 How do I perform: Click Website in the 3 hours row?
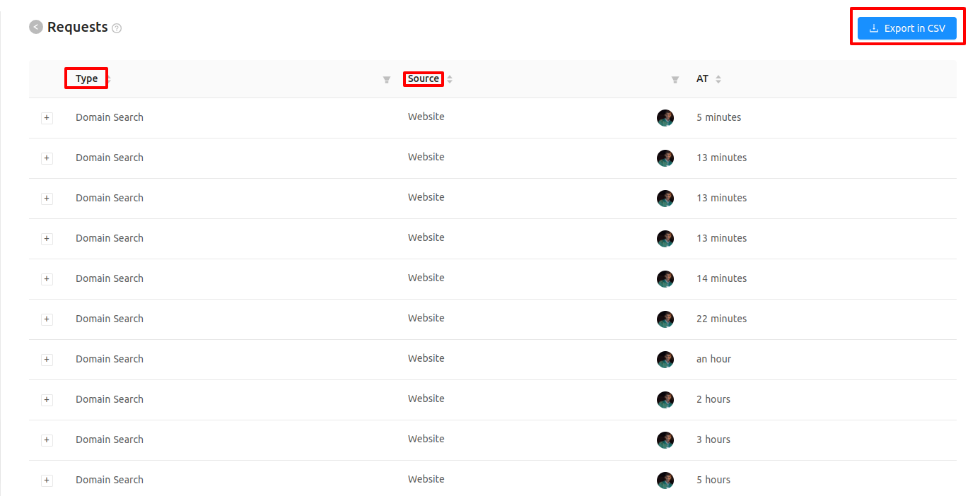point(426,439)
